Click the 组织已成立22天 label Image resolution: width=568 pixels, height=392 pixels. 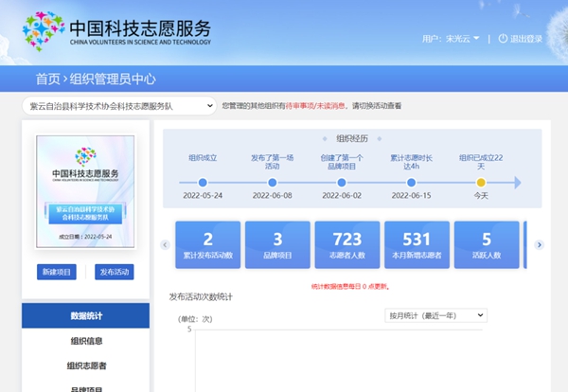click(x=481, y=162)
